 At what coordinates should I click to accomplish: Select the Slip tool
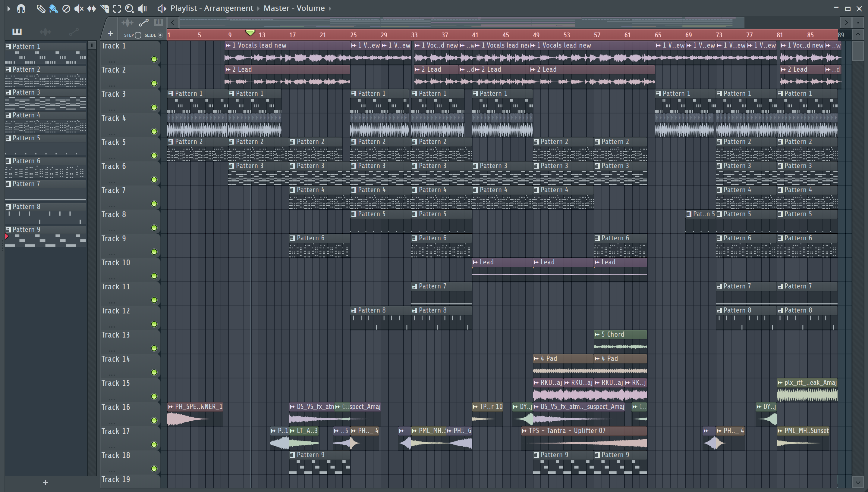(92, 8)
